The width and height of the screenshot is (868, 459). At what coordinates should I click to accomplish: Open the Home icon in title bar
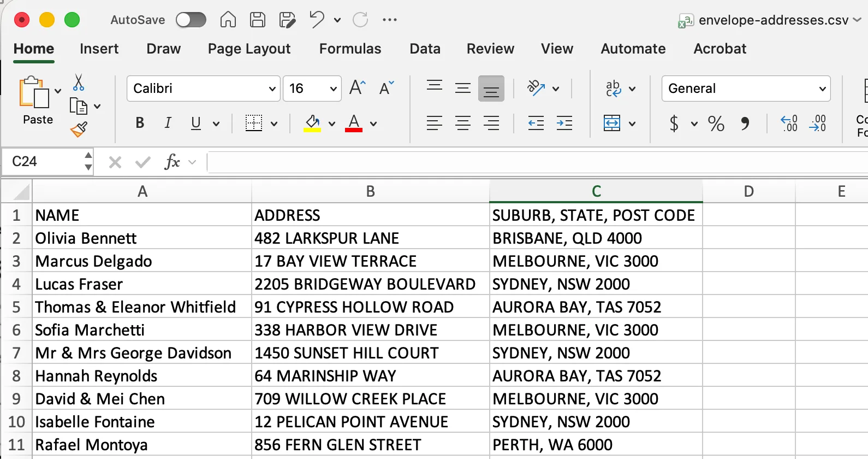(x=228, y=20)
